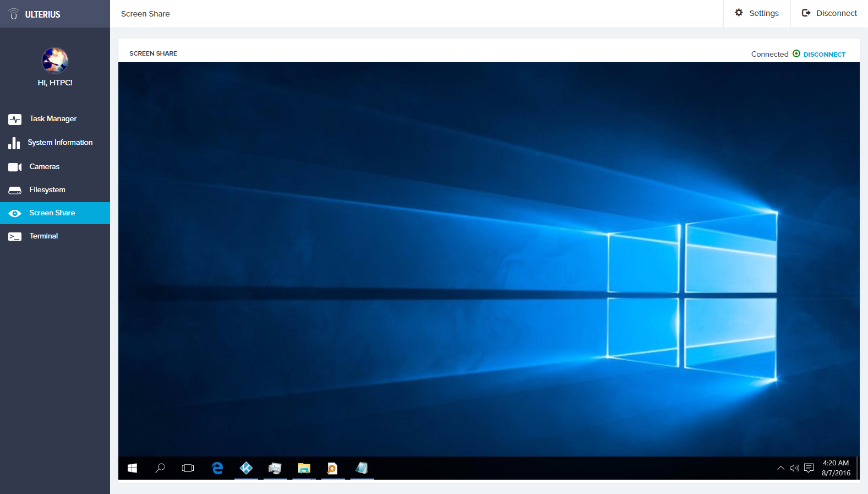Open System Information page
868x494 pixels.
pos(55,143)
